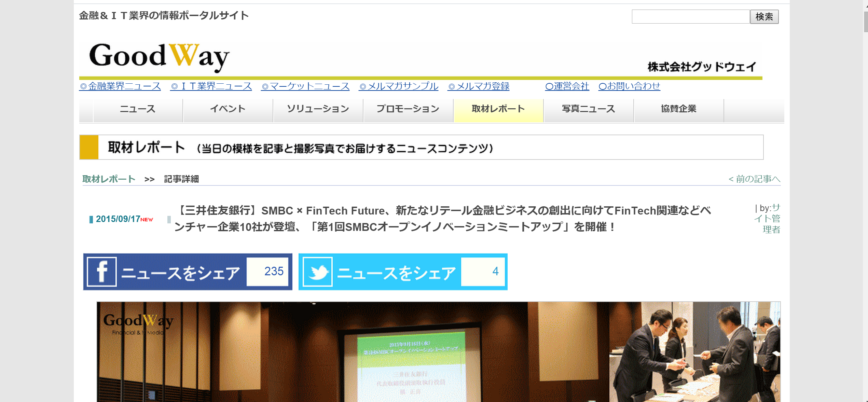This screenshot has width=868, height=402.
Task: Open 金融業界ニュース link
Action: pyautogui.click(x=120, y=86)
